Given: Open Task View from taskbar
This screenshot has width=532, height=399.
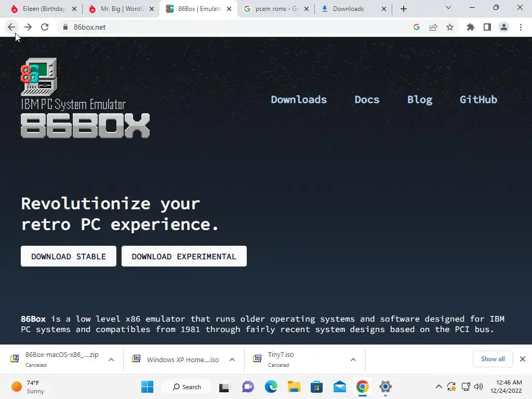Looking at the screenshot, I should point(224,387).
